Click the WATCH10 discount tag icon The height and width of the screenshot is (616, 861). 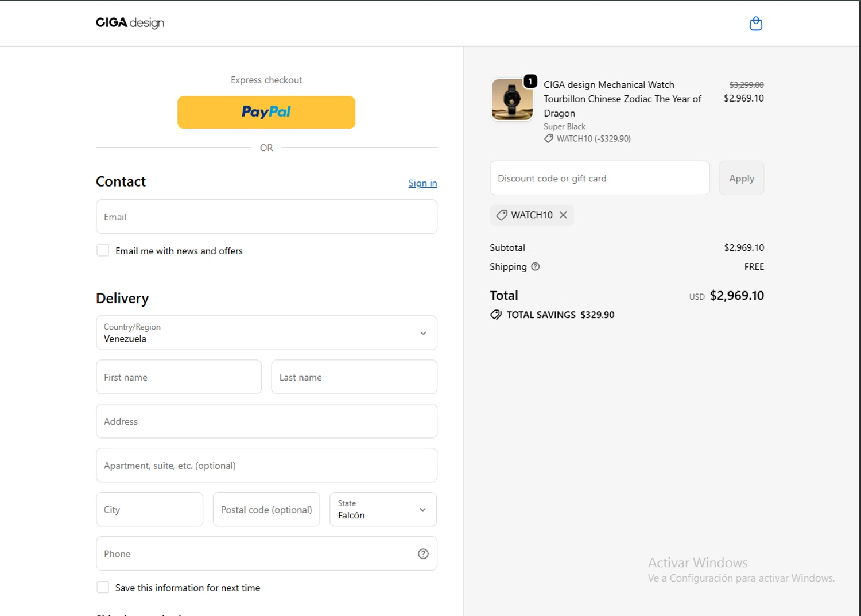(502, 215)
